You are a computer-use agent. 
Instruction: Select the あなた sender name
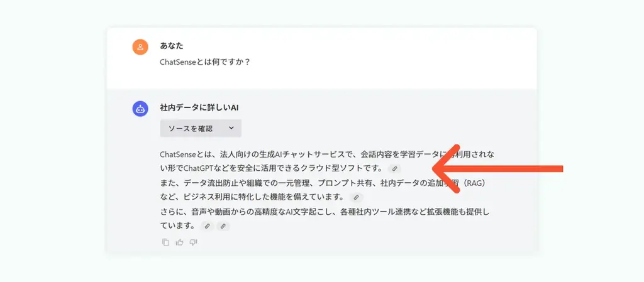click(x=172, y=46)
